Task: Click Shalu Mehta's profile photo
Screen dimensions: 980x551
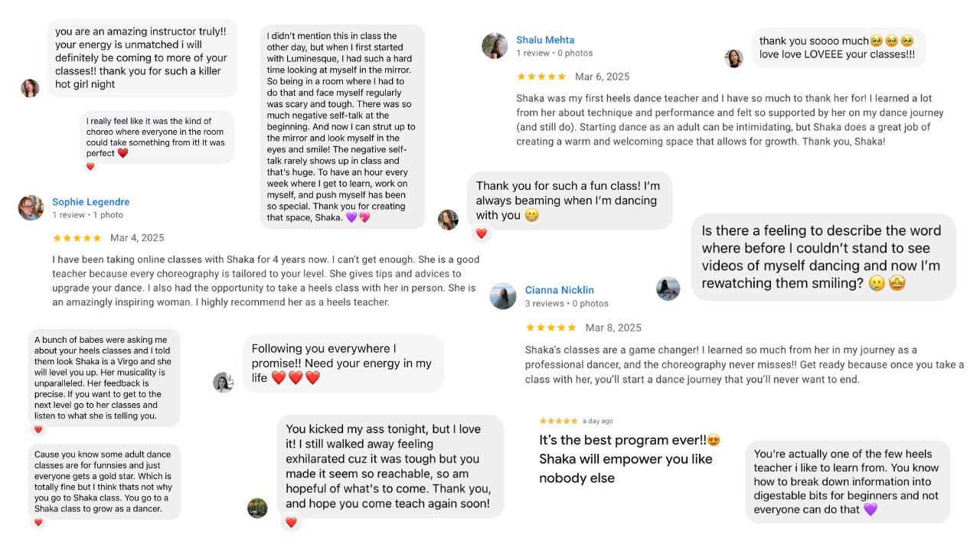Action: (x=495, y=46)
